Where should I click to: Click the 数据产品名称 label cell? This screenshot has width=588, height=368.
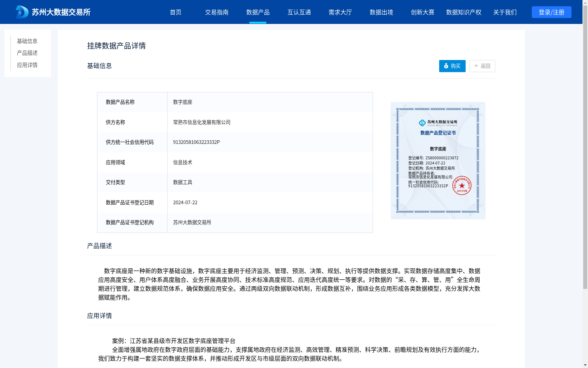132,102
